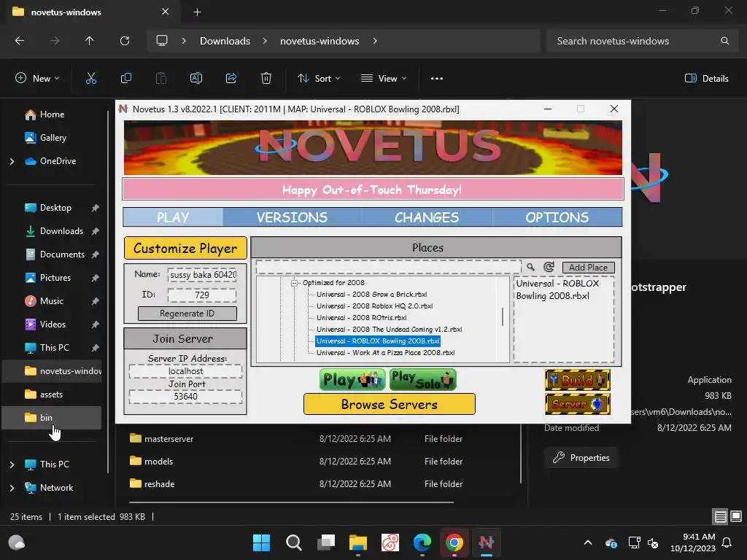Copy the selected item in File Explorer
747x560 pixels.
[126, 79]
